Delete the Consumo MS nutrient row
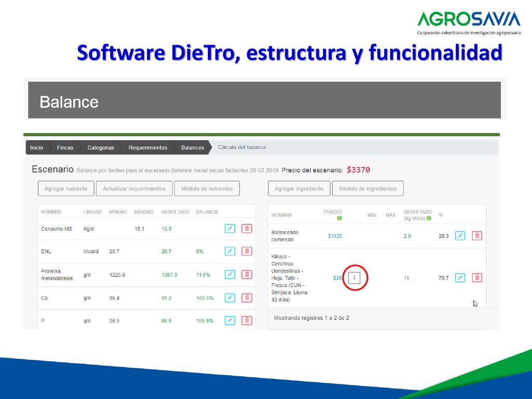Viewport: 532px width, 399px height. (x=247, y=229)
